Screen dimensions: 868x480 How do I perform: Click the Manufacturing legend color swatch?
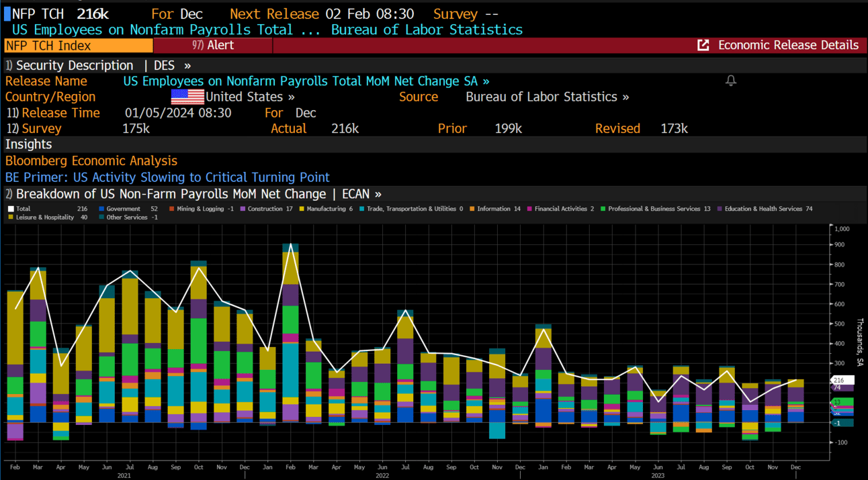(x=302, y=209)
